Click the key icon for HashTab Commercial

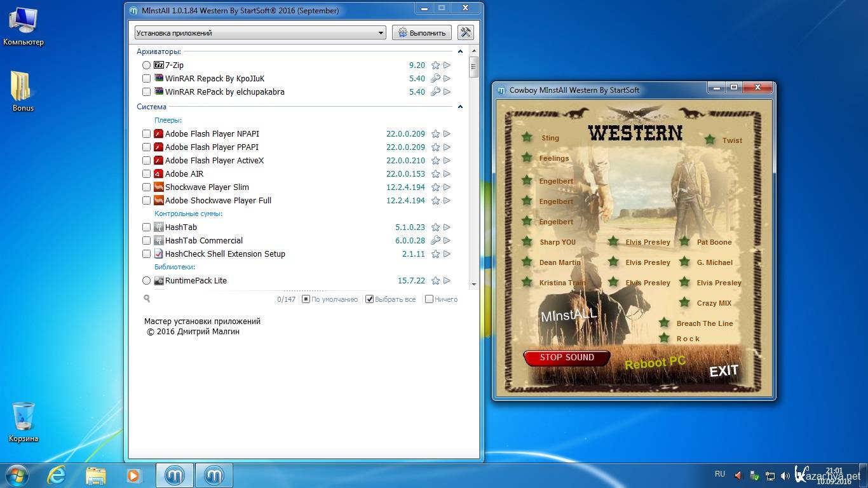pos(435,241)
